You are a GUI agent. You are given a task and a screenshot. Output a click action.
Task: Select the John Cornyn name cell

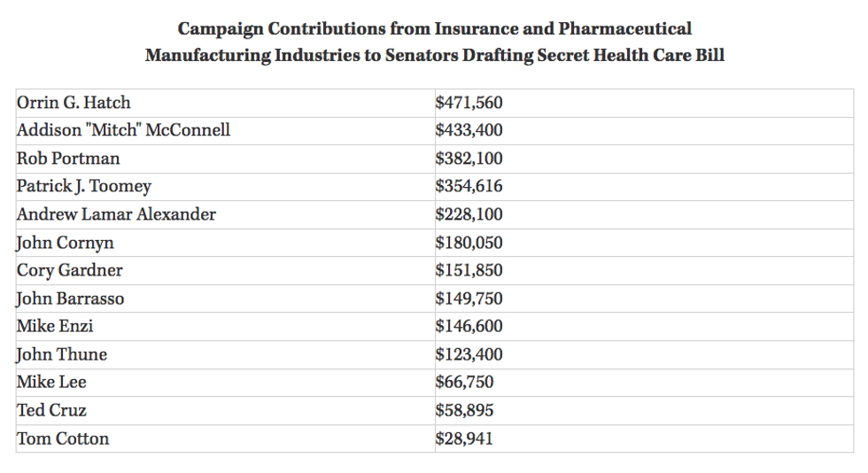(x=66, y=243)
